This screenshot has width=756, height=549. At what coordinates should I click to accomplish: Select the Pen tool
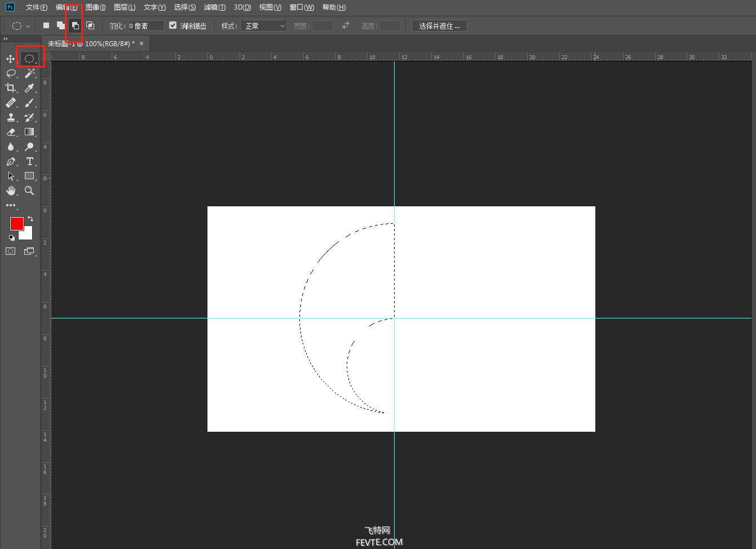pyautogui.click(x=11, y=161)
